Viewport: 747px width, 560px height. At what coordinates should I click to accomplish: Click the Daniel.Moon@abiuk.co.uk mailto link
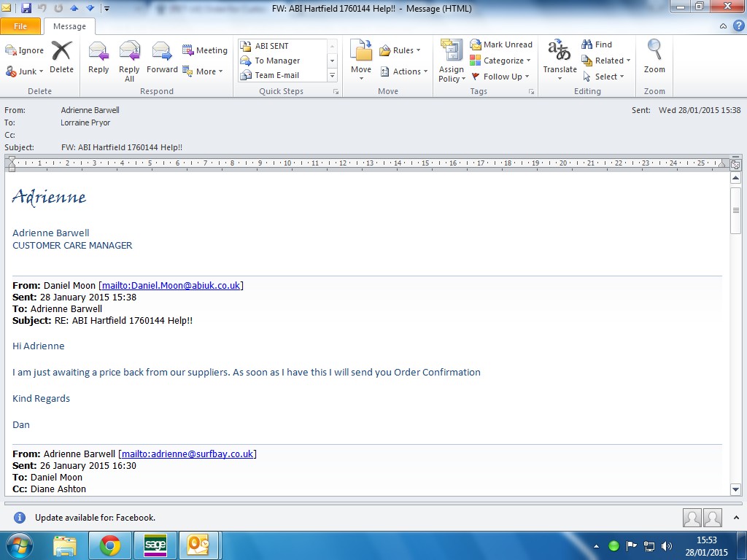click(171, 285)
